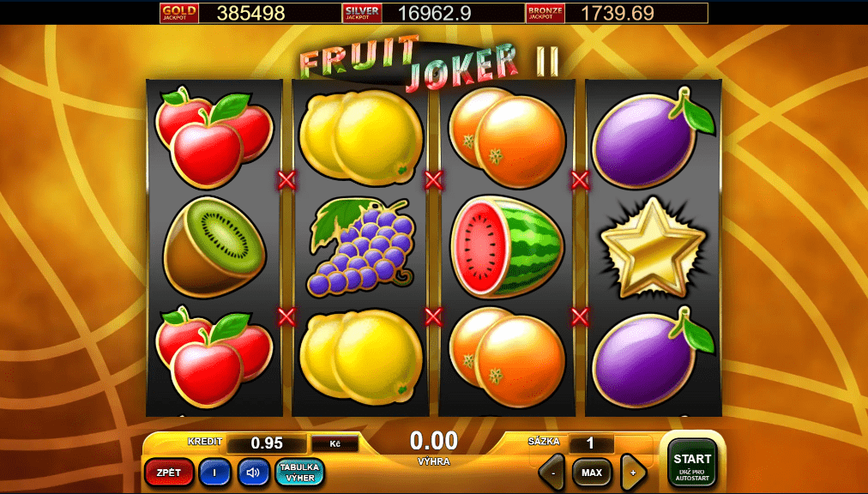868x494 pixels.
Task: Spin the reels with START button
Action: (692, 463)
